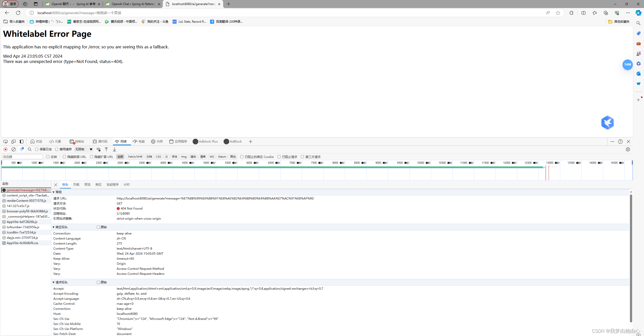644x336 pixels.
Task: Click the headers pane vertical scrollbar
Action: [x=631, y=258]
